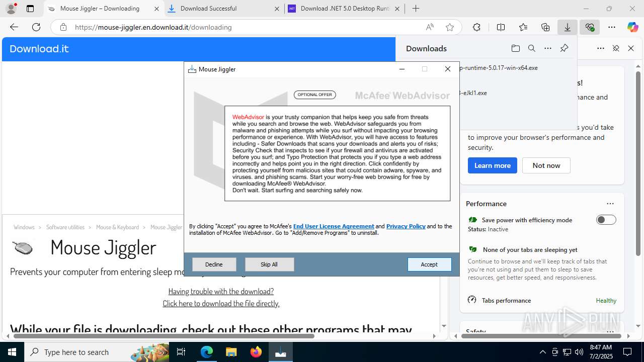
Task: Close the Download Successful tab
Action: 277,9
